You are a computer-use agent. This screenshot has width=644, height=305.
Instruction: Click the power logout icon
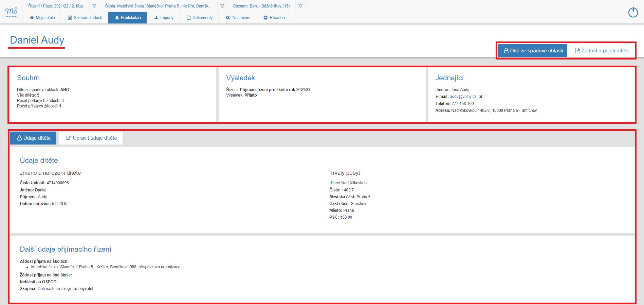click(633, 13)
